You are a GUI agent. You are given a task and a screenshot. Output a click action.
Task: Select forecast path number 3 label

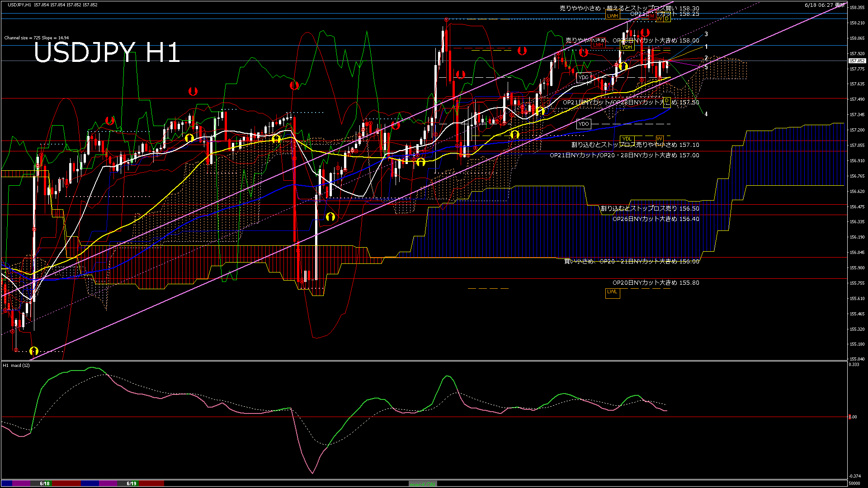(706, 34)
